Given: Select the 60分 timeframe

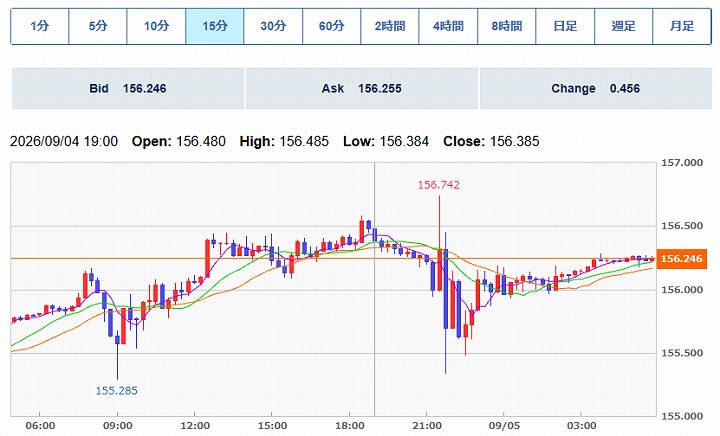Looking at the screenshot, I should (332, 26).
